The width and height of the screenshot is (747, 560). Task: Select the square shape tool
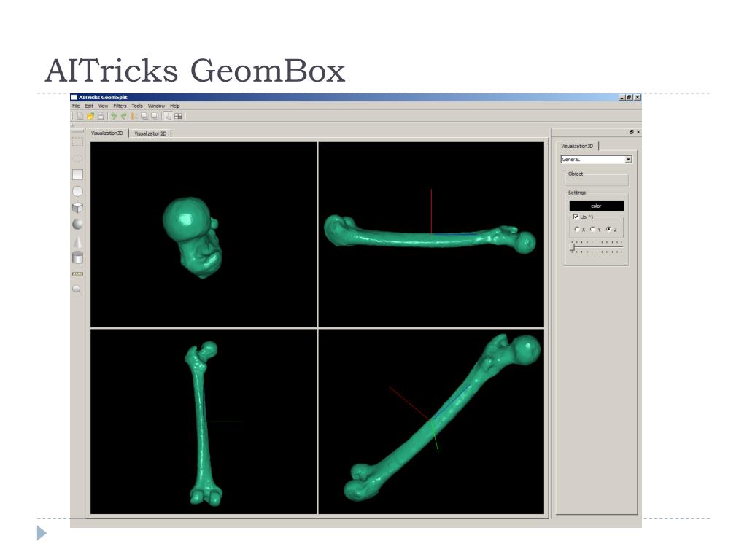coord(77,175)
